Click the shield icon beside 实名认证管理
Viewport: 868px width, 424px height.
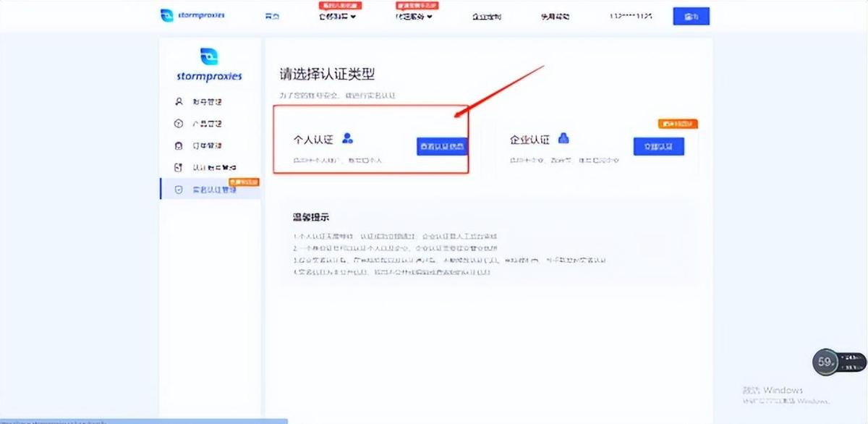179,188
